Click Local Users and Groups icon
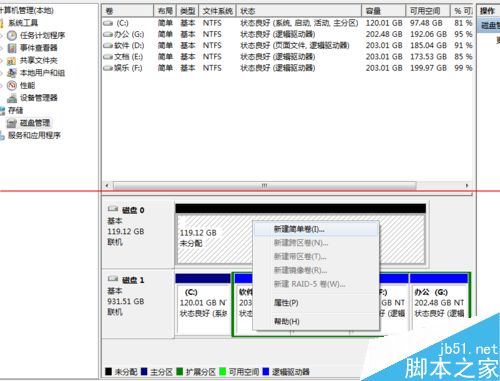Screen dimensions: 500x381 (12, 73)
